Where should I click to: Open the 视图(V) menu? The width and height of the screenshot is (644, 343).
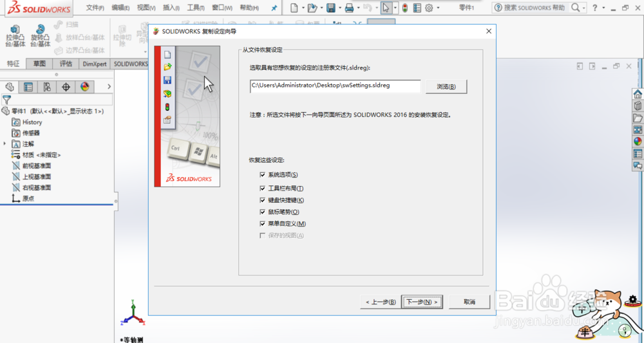click(146, 8)
